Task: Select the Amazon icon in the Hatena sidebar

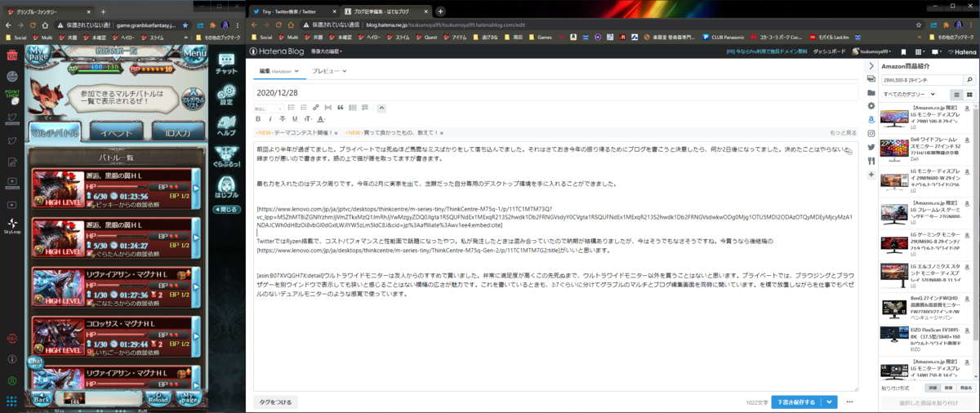Action: click(871, 120)
